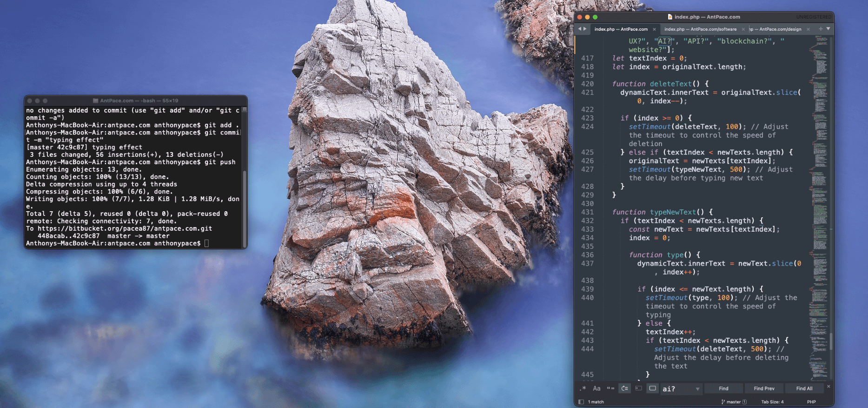Click line number 420 in the gutter
Image resolution: width=868 pixels, height=408 pixels.
[587, 84]
